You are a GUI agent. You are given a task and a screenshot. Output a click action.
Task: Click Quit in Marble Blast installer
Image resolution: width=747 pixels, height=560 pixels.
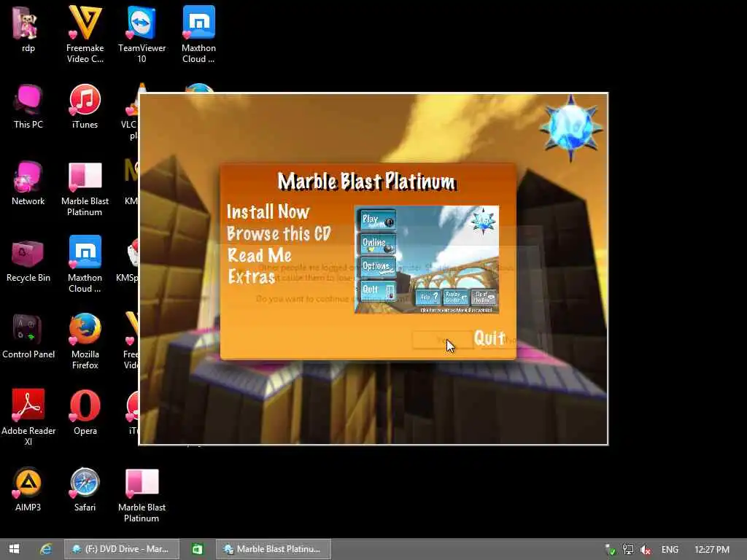click(489, 338)
